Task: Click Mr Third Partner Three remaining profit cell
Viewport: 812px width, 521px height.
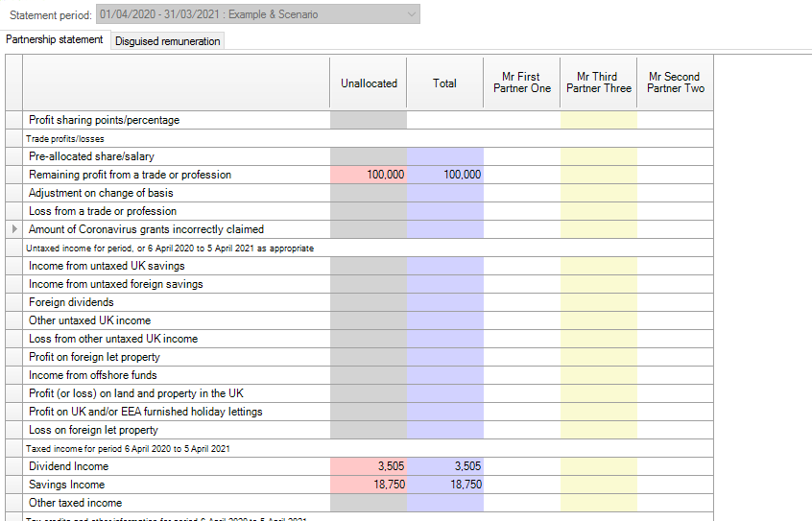Action: pos(599,175)
